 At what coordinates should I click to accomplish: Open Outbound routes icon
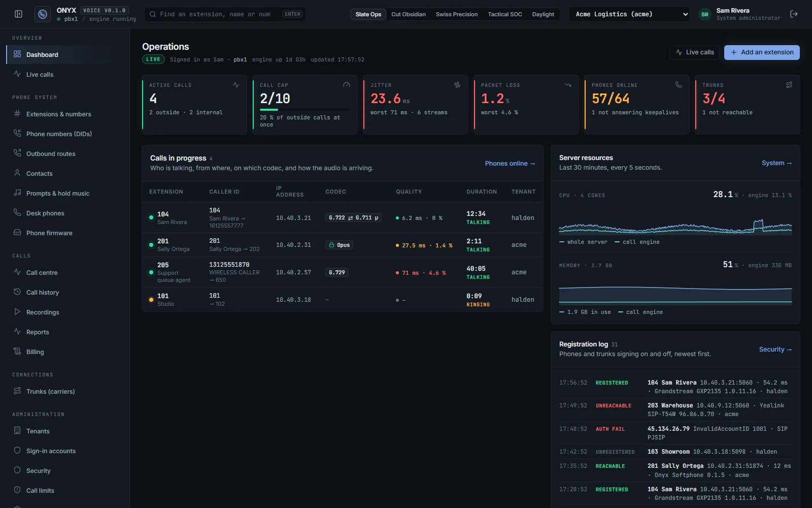(x=17, y=153)
